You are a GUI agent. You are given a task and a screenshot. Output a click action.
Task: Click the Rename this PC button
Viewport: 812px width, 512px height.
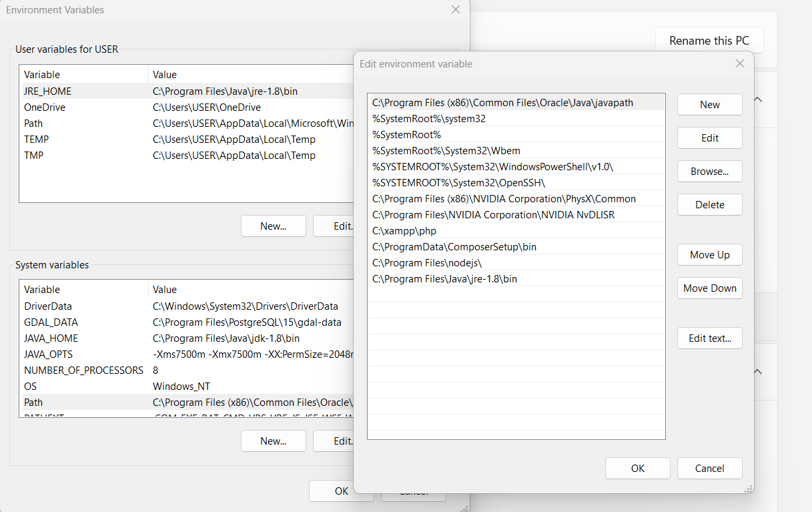(709, 41)
